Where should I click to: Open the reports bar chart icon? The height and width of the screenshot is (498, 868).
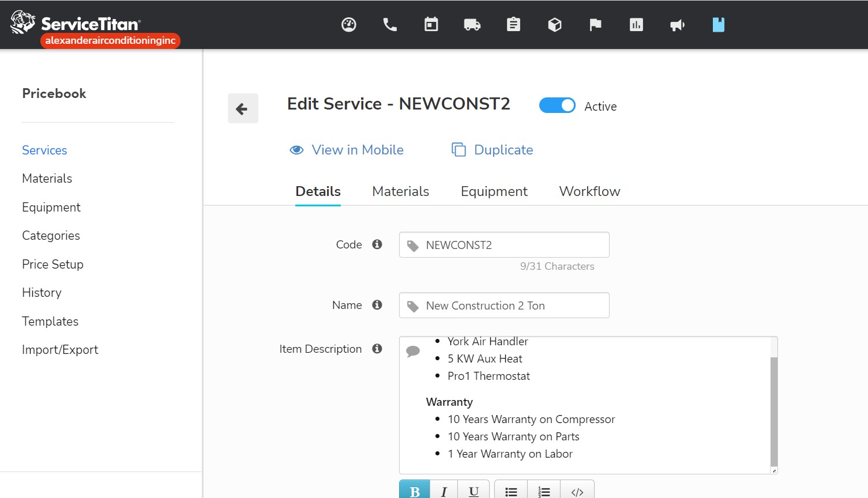coord(636,25)
